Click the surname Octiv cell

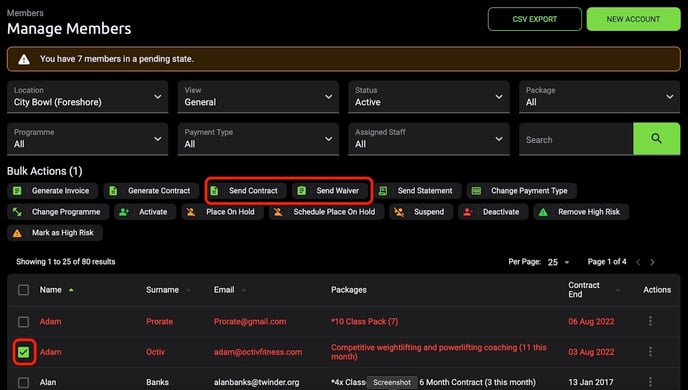pos(155,352)
